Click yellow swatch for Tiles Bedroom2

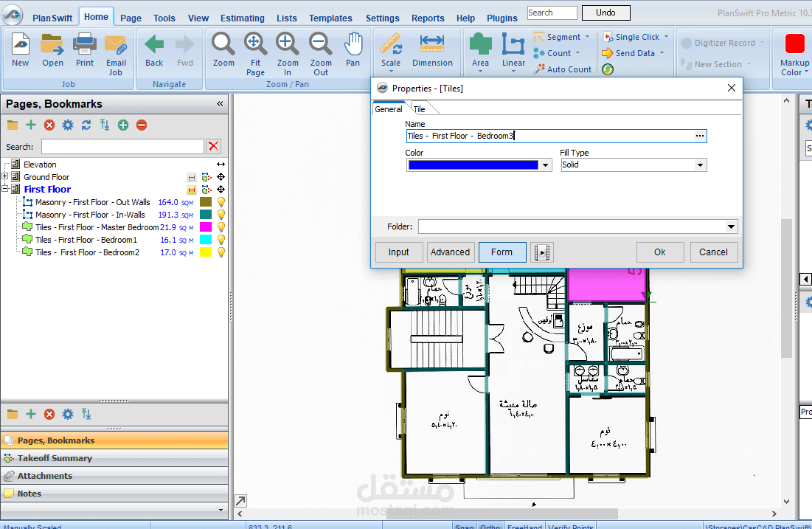[206, 252]
